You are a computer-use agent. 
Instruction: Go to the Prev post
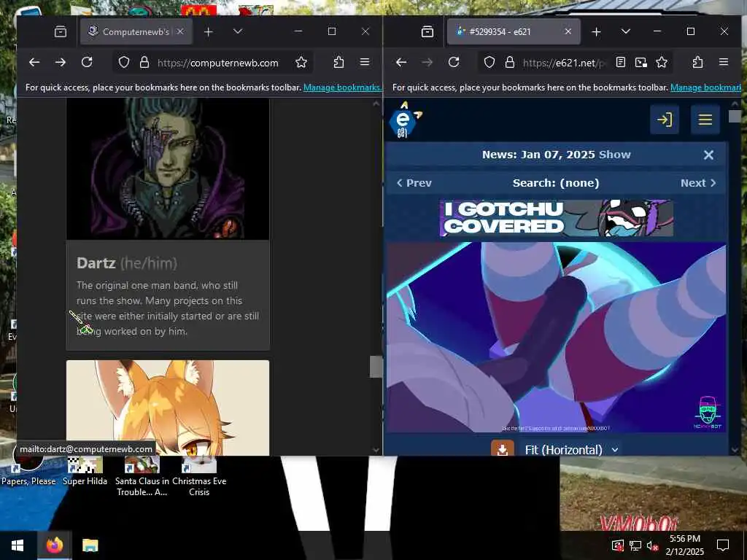coord(414,183)
